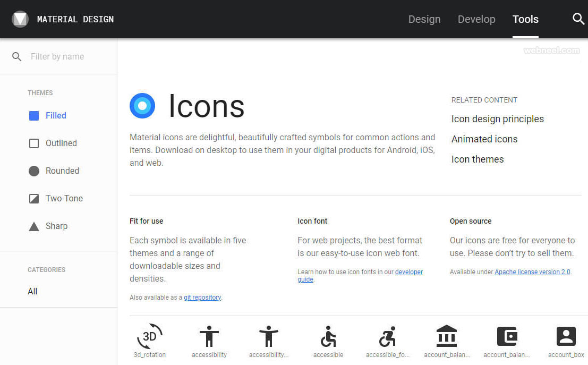Viewport: 588px width, 365px height.
Task: Open the Develop tab
Action: (x=476, y=19)
